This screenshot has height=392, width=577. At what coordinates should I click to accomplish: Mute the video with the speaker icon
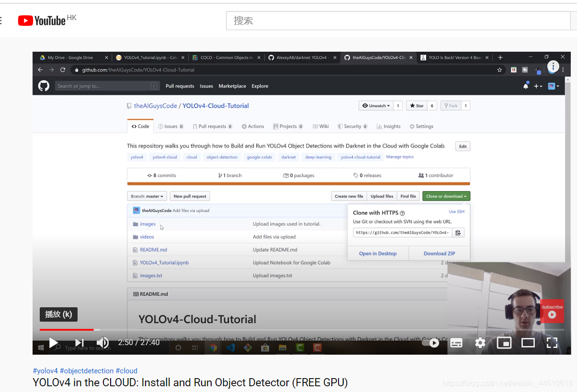[102, 343]
